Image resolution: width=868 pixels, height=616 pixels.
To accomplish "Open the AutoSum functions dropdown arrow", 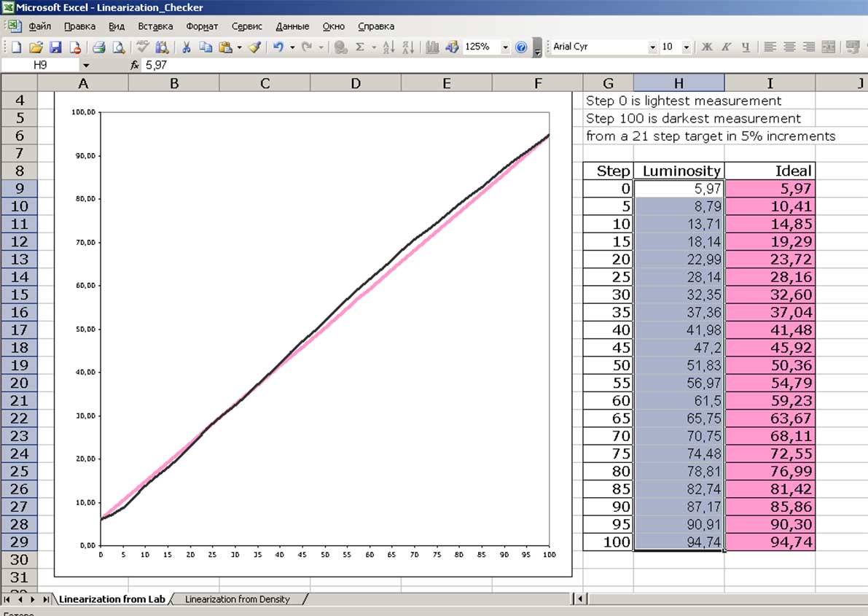I will point(374,47).
